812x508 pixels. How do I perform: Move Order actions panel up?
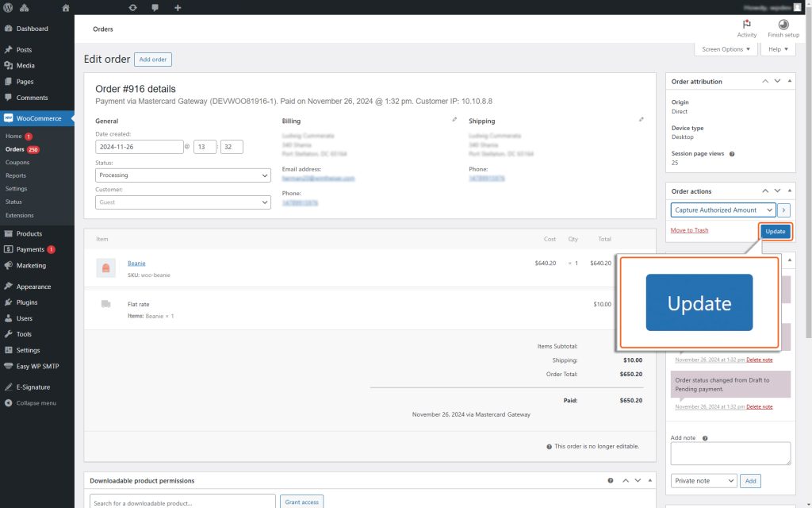[x=765, y=191]
